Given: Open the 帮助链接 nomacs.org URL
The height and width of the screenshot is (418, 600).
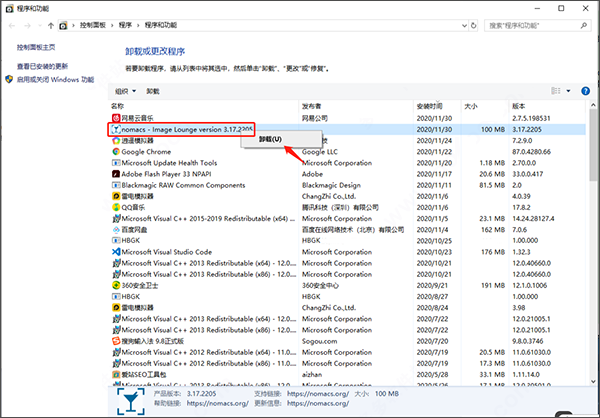Looking at the screenshot, I should [x=218, y=403].
